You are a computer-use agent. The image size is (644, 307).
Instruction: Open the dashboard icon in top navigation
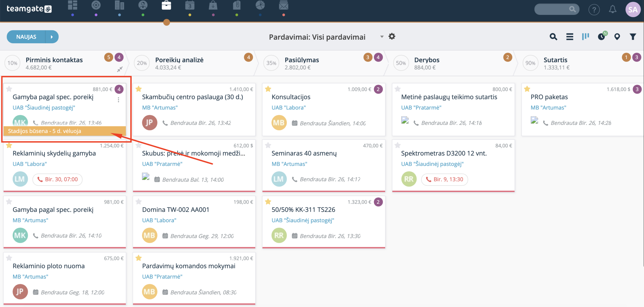(72, 5)
